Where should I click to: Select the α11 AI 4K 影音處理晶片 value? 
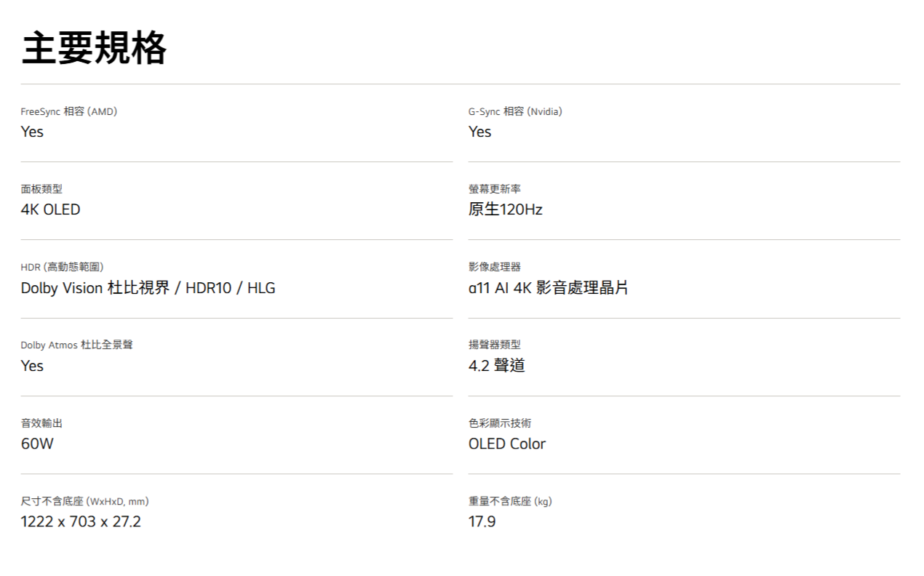point(548,288)
